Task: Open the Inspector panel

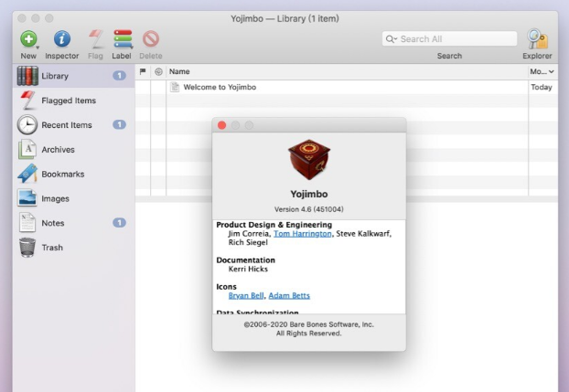Action: point(62,39)
